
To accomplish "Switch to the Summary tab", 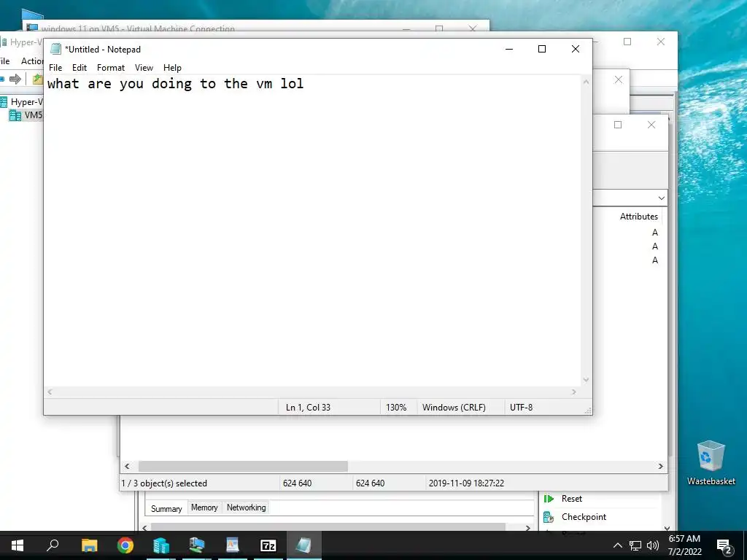I will pyautogui.click(x=166, y=508).
